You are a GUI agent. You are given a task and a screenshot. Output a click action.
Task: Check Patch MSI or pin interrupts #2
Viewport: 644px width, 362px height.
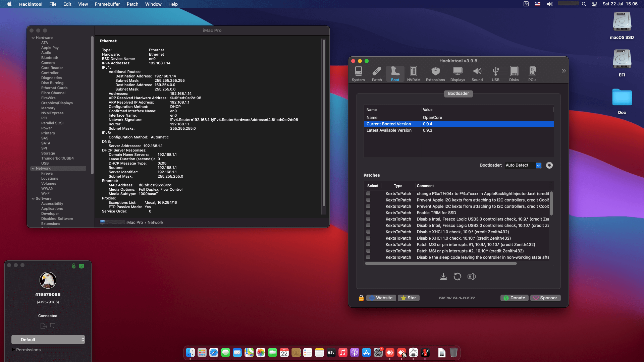(x=368, y=251)
